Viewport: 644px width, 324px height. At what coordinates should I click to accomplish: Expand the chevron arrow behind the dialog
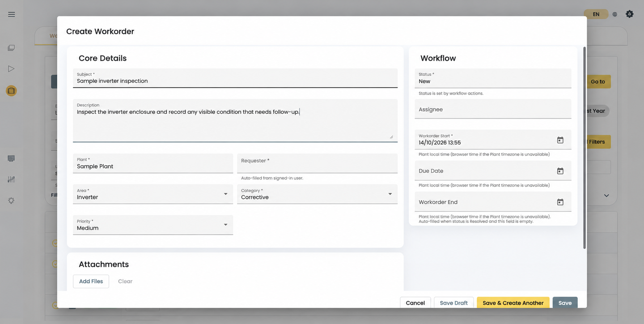606,196
